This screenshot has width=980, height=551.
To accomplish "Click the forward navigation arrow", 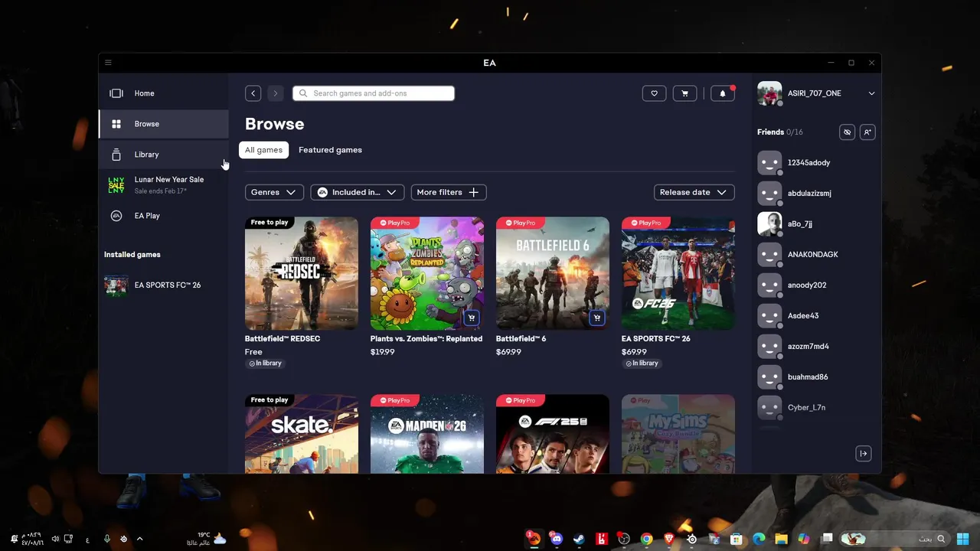I will [276, 93].
